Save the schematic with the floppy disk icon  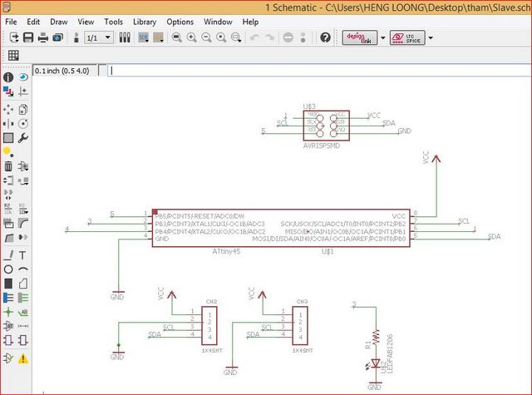[28, 37]
